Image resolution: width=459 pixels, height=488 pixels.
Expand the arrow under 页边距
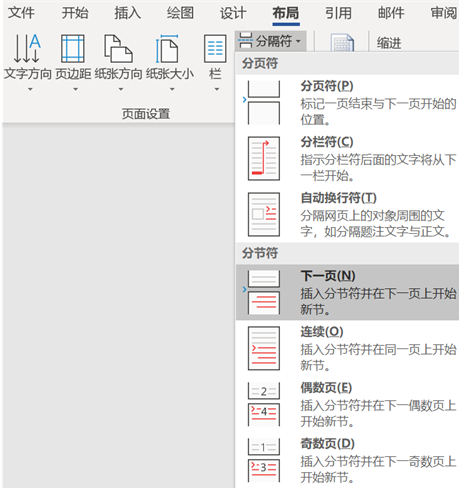(x=76, y=89)
